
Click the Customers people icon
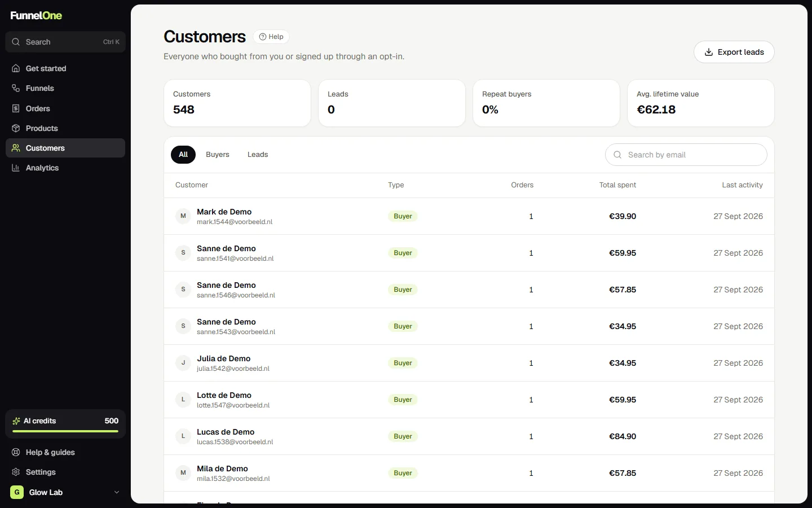point(16,148)
